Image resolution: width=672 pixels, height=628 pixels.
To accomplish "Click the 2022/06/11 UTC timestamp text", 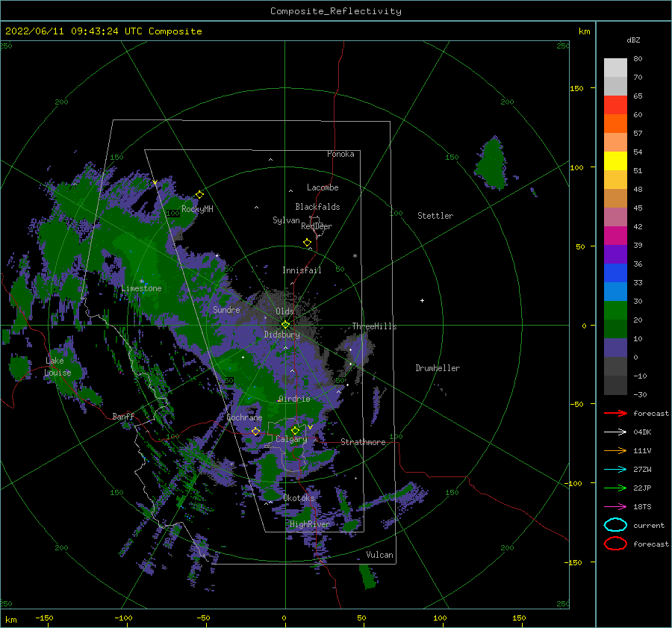I will click(103, 31).
